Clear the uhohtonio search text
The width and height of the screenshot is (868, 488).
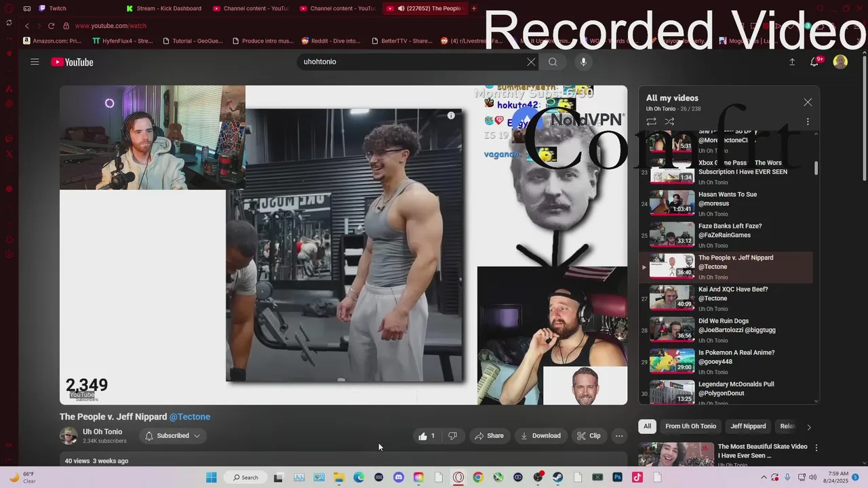point(531,62)
